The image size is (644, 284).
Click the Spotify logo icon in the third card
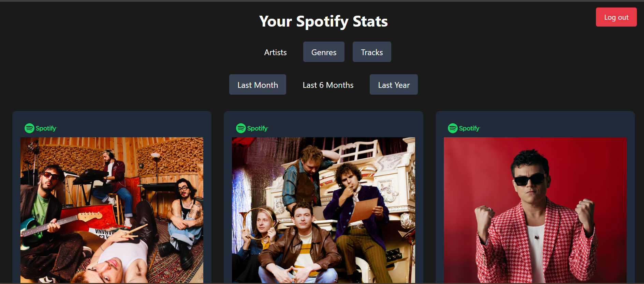453,128
